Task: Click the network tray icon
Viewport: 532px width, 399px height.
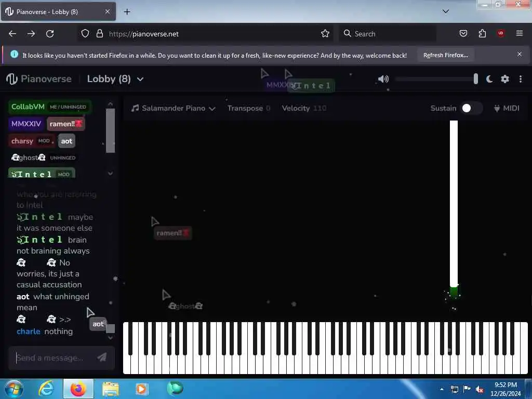Action: (454, 390)
